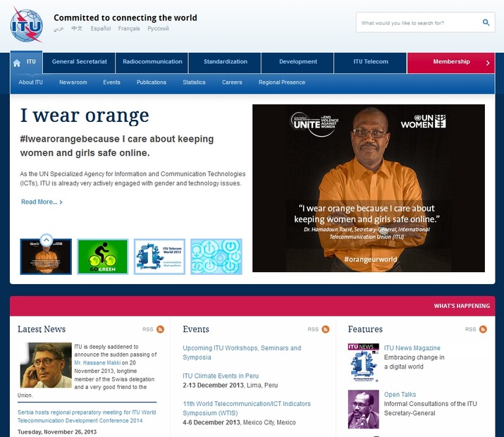Select the light-blue power symbols thumbnail

point(216,257)
